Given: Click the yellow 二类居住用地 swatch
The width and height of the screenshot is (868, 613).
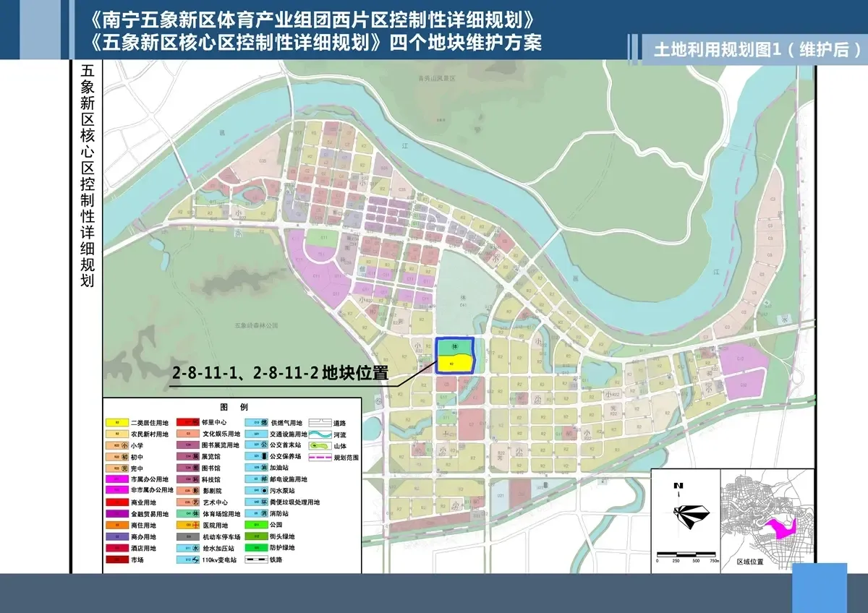Looking at the screenshot, I should click(117, 422).
